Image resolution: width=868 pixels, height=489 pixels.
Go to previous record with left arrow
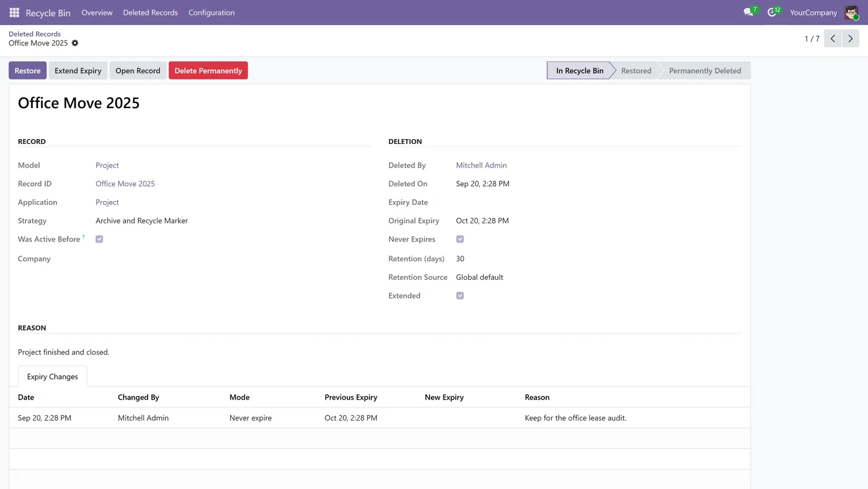pyautogui.click(x=833, y=38)
